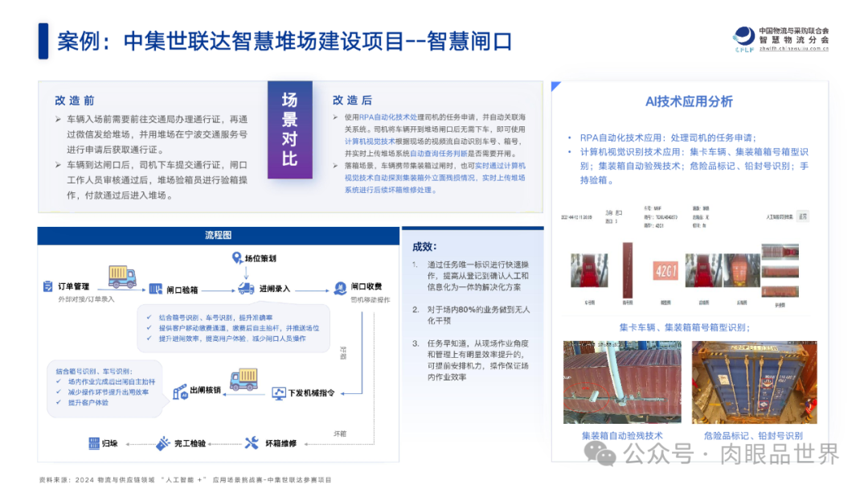
Task: Click the tall narrow red container thumbnail
Action: [627, 271]
